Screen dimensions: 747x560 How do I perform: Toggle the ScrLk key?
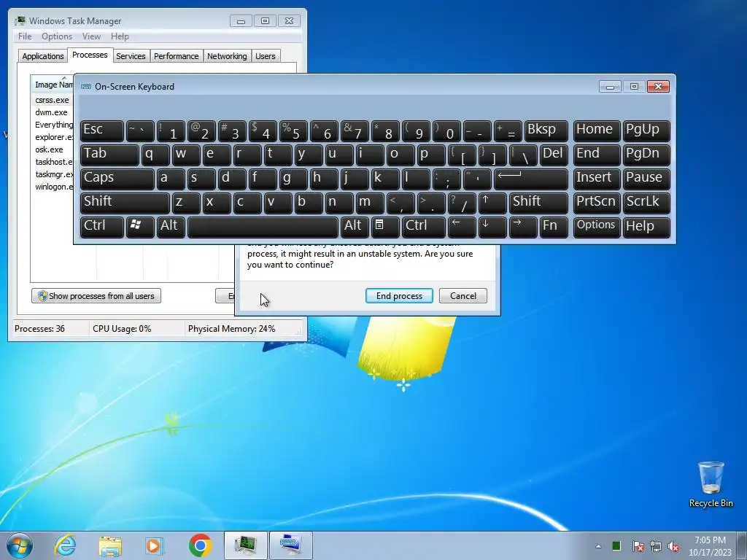pyautogui.click(x=646, y=203)
